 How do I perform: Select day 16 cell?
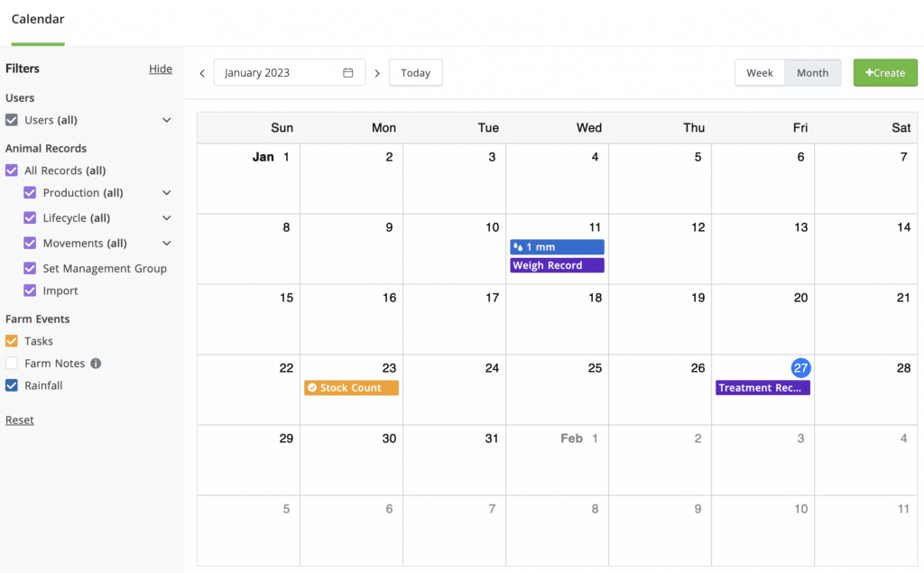[x=351, y=319]
